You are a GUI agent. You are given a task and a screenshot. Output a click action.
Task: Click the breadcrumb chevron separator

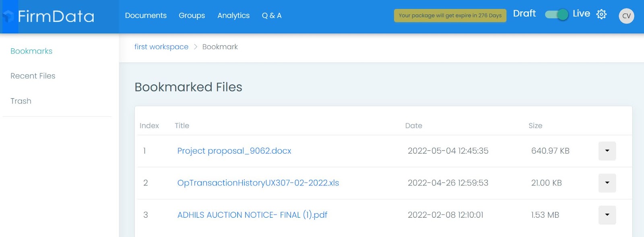pos(196,47)
